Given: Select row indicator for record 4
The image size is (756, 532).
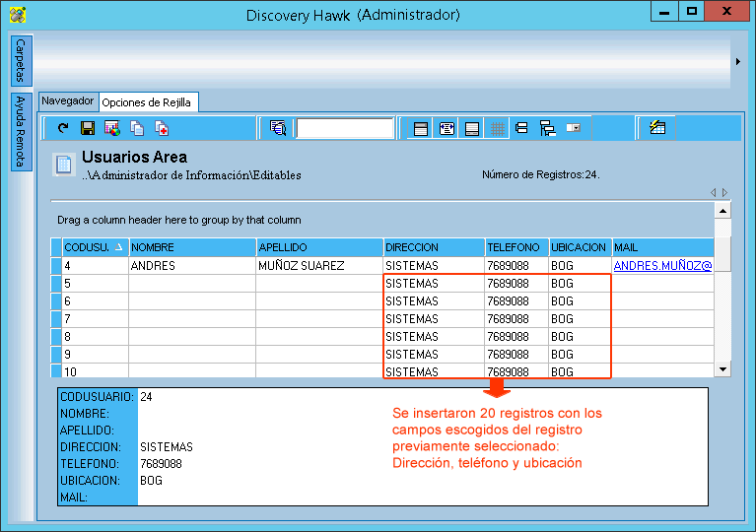Looking at the screenshot, I should coord(56,266).
